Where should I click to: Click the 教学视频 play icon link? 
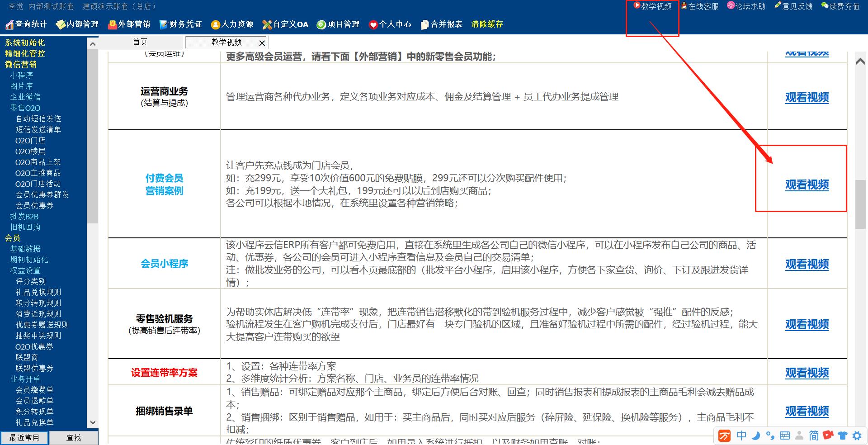coord(652,6)
